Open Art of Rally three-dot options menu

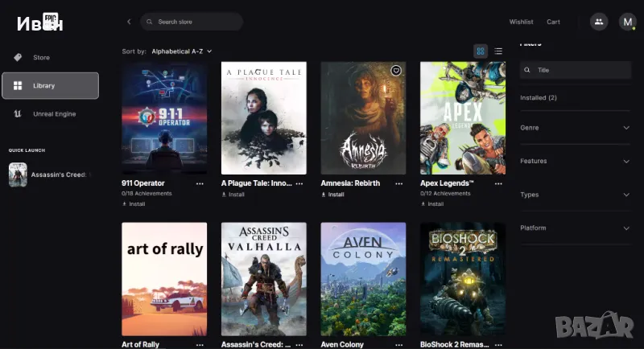click(x=200, y=345)
